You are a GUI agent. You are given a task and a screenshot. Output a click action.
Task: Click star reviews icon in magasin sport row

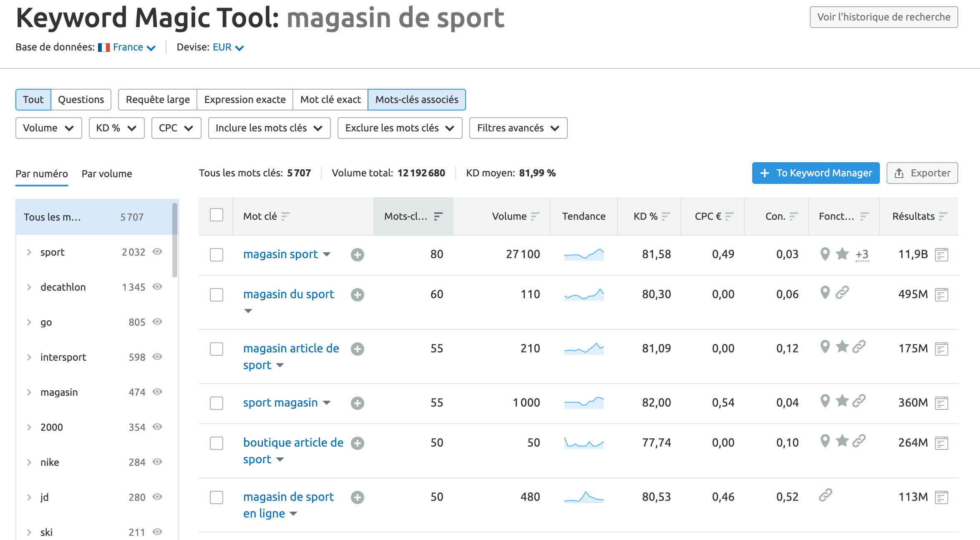842,254
